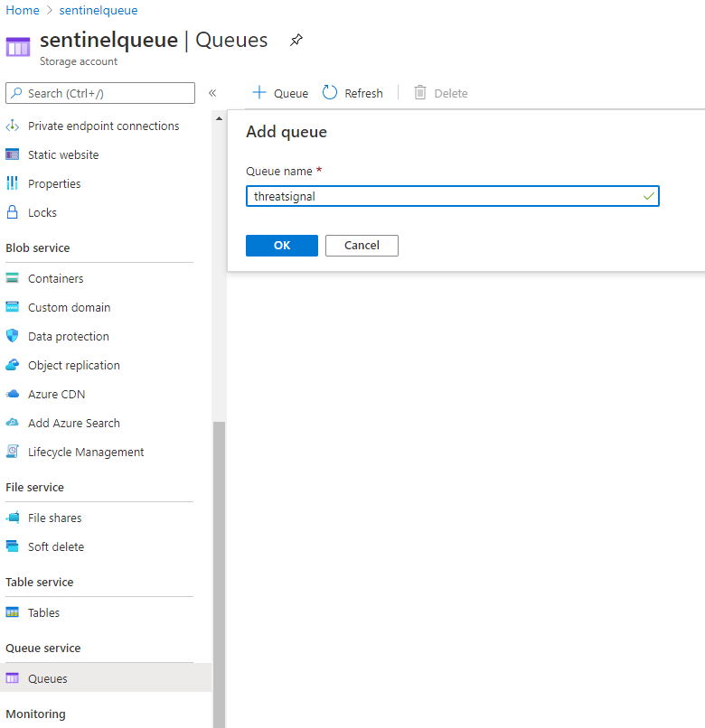Click sentinelqueue breadcrumb link
705x728 pixels.
pos(98,10)
